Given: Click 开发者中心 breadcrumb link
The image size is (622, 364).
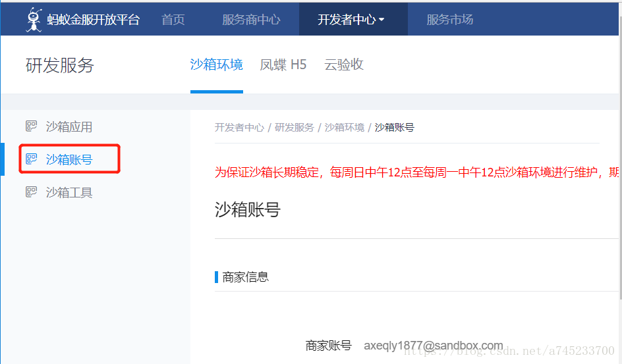Looking at the screenshot, I should click(x=239, y=128).
